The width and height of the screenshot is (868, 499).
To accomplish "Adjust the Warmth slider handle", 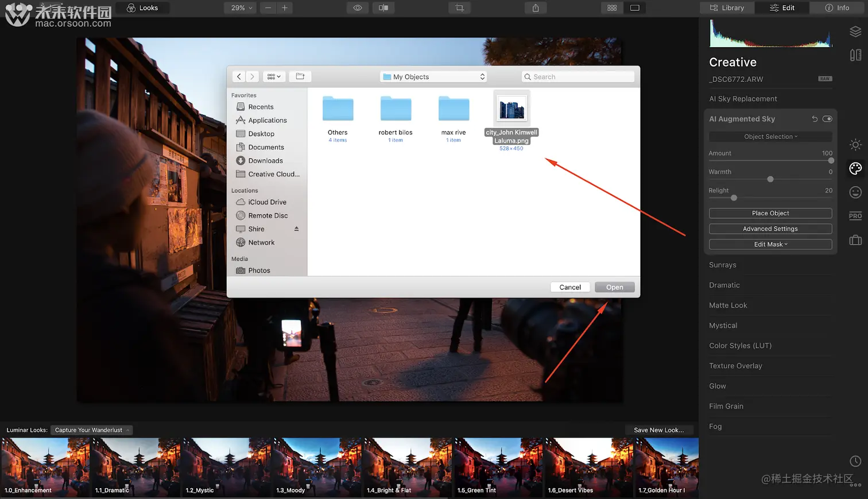I will [770, 179].
